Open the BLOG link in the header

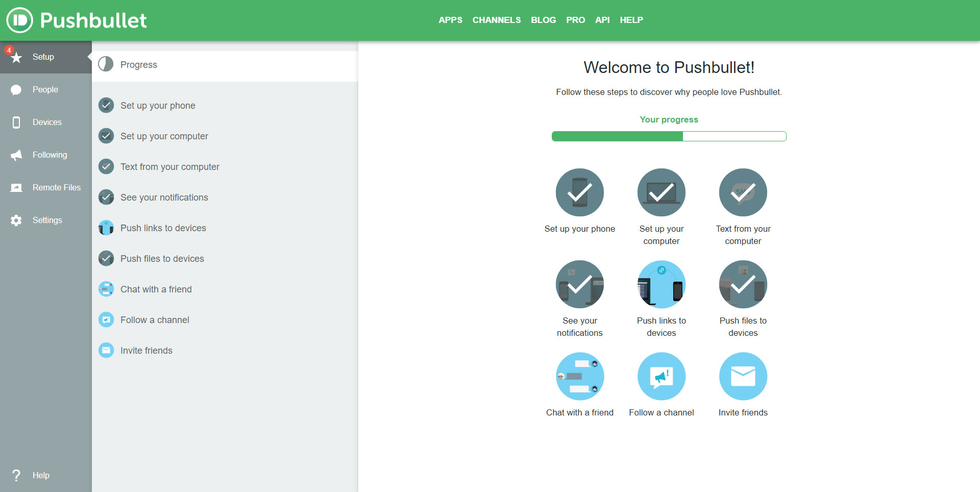click(x=543, y=20)
